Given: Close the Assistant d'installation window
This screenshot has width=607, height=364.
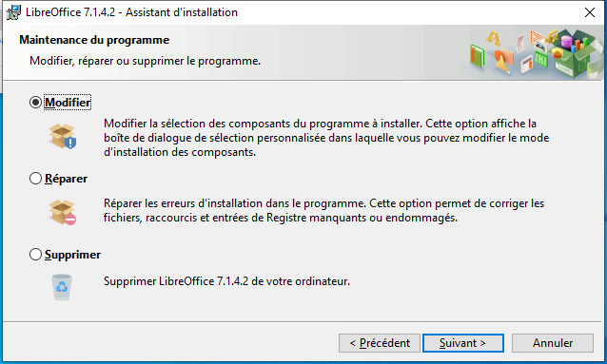Looking at the screenshot, I should [x=590, y=12].
